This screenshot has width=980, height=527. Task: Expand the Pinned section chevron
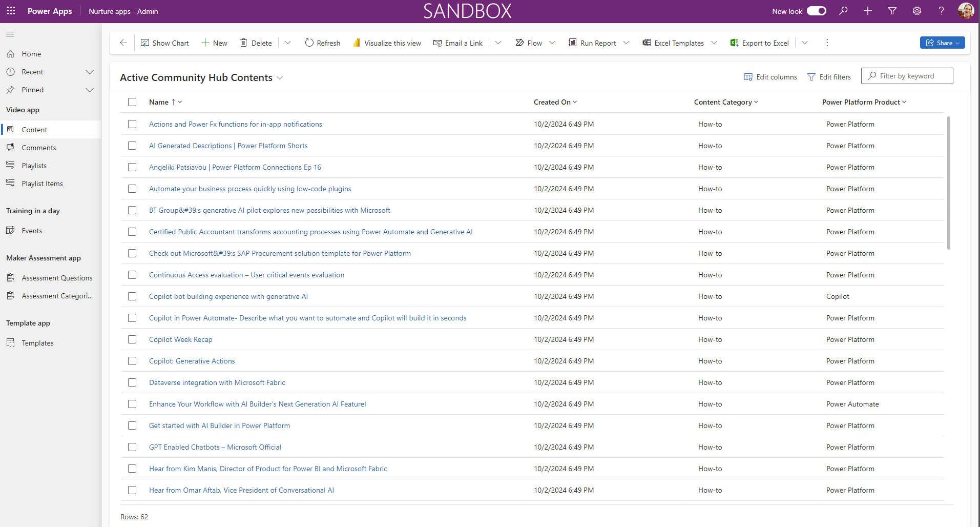(x=90, y=90)
